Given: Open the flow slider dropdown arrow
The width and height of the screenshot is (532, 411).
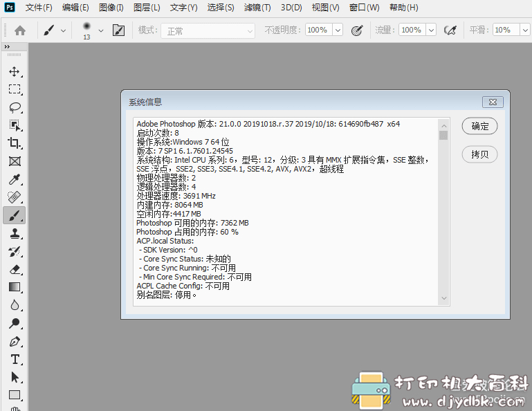Looking at the screenshot, I should (x=431, y=30).
